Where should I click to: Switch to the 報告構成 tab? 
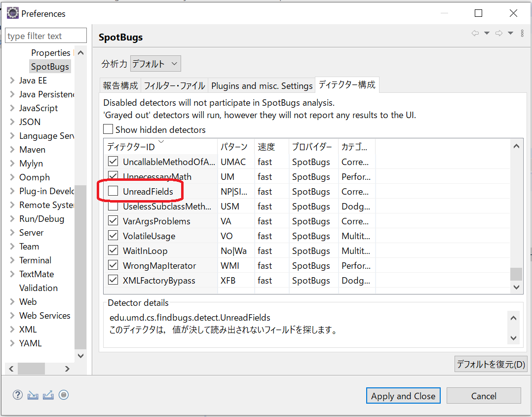point(120,85)
